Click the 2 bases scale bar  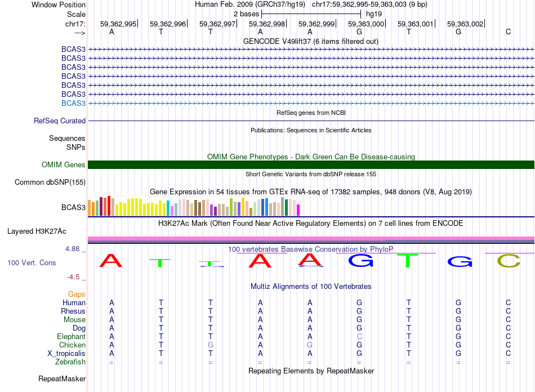[x=311, y=14]
